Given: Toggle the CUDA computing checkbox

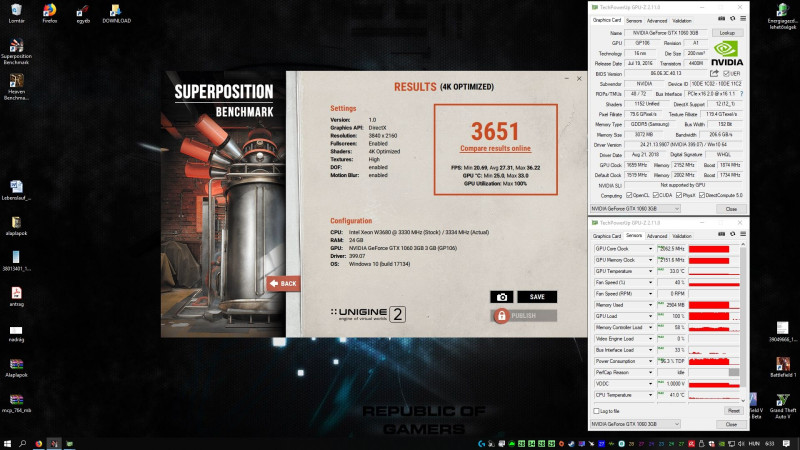Looking at the screenshot, I should [656, 195].
